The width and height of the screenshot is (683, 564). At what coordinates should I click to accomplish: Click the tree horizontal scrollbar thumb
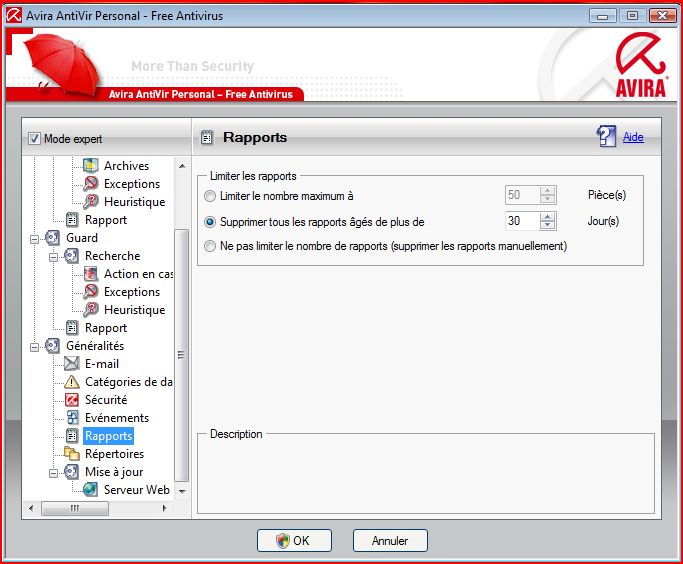coord(75,508)
